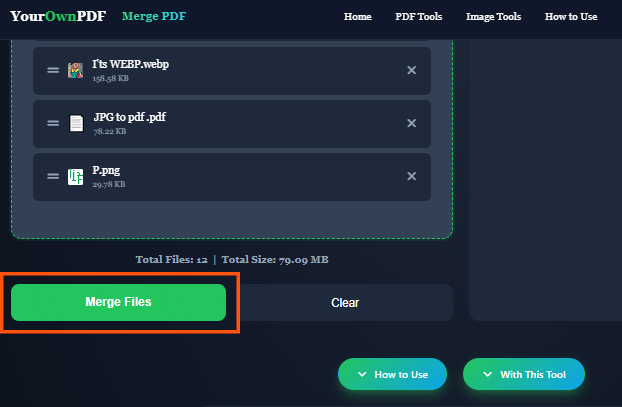Click the Merge PDF header title
Viewport: 622px width, 407px height.
point(154,16)
